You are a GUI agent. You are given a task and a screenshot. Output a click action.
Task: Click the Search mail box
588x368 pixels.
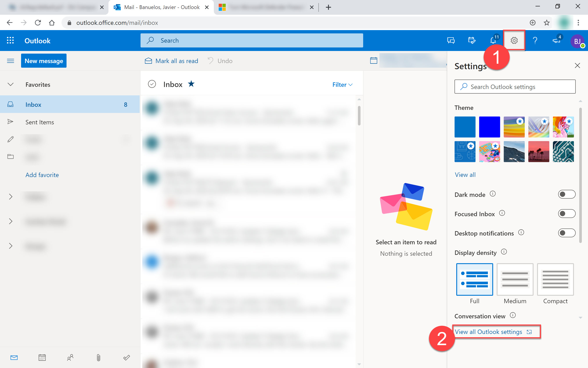click(x=252, y=40)
